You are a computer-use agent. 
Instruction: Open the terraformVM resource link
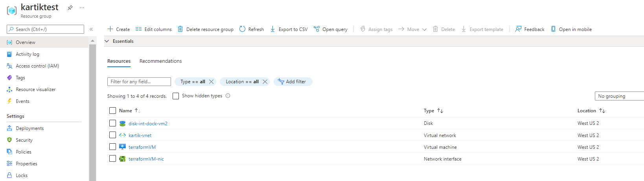[142, 147]
